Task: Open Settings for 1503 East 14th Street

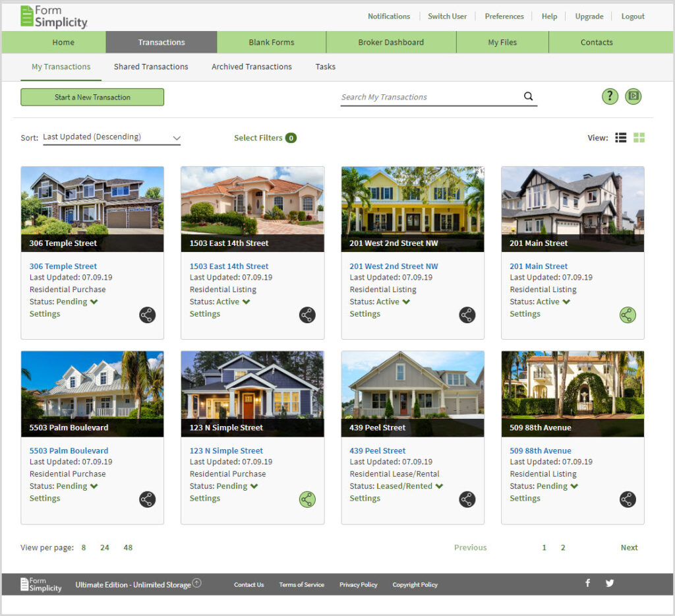Action: click(x=204, y=314)
